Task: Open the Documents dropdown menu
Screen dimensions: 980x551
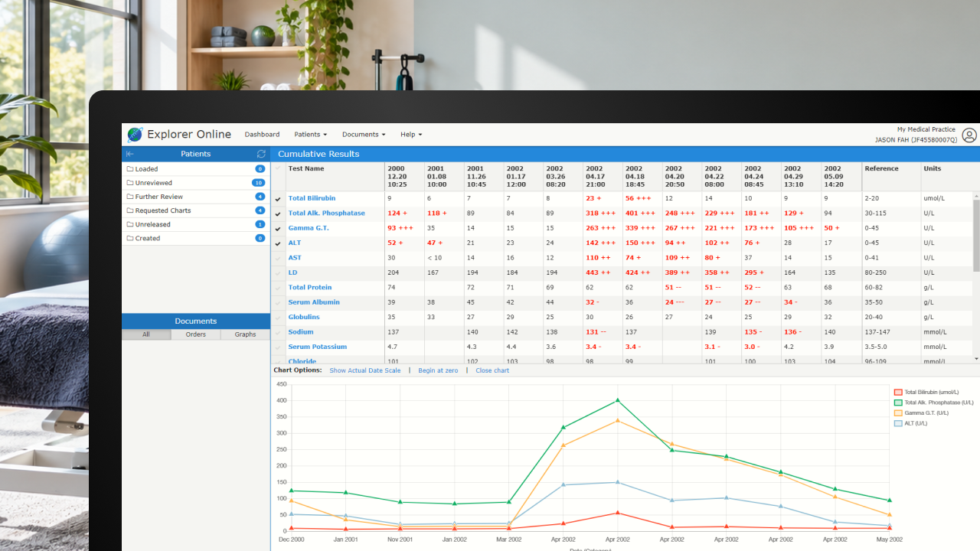Action: point(364,135)
